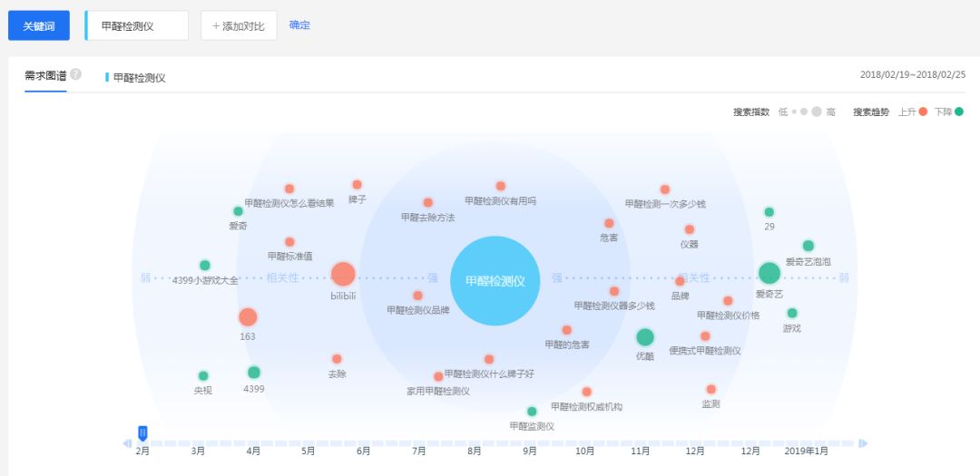Select the 爱奇艺 green bubble
The width and height of the screenshot is (980, 476).
tap(769, 273)
